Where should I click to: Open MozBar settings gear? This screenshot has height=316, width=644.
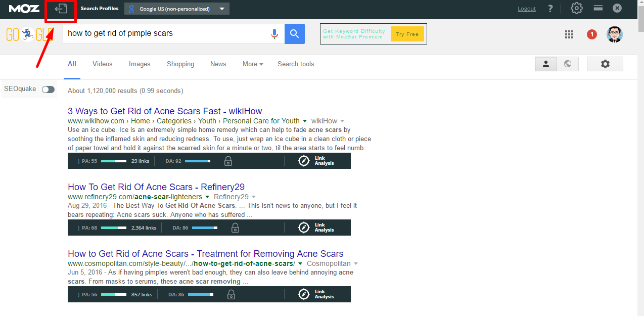(576, 9)
